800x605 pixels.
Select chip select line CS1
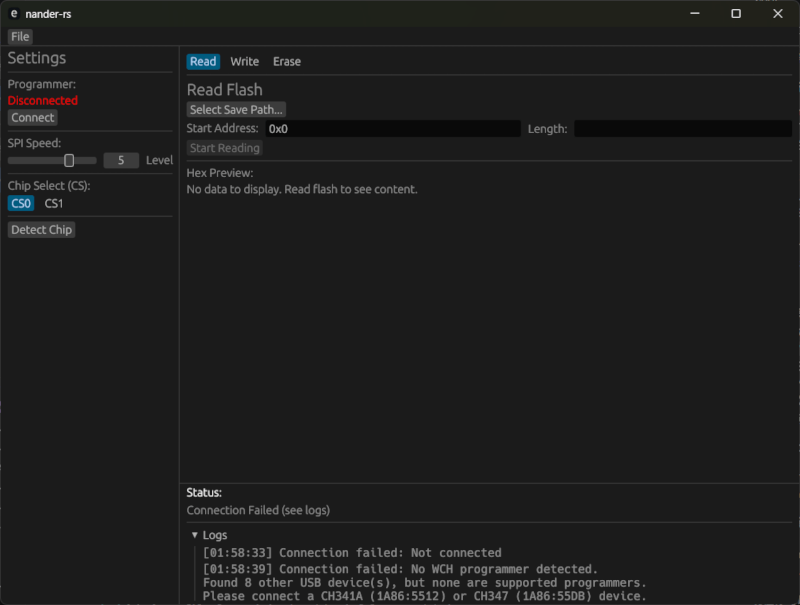coord(52,202)
